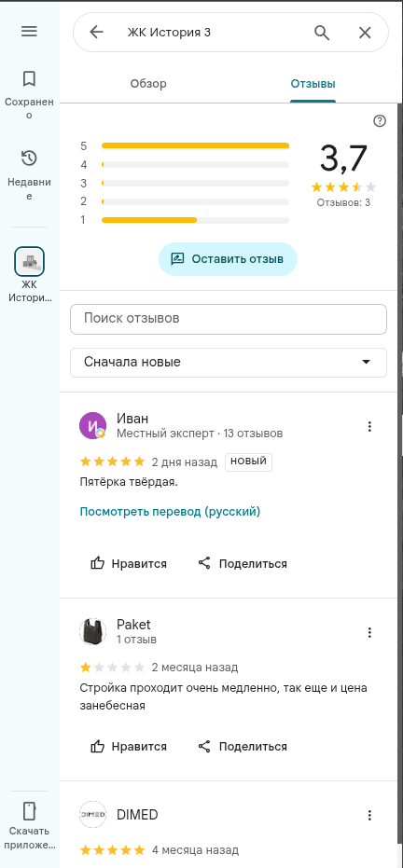Open Paket's profile avatar
Viewport: 403px width, 868px height.
point(93,631)
